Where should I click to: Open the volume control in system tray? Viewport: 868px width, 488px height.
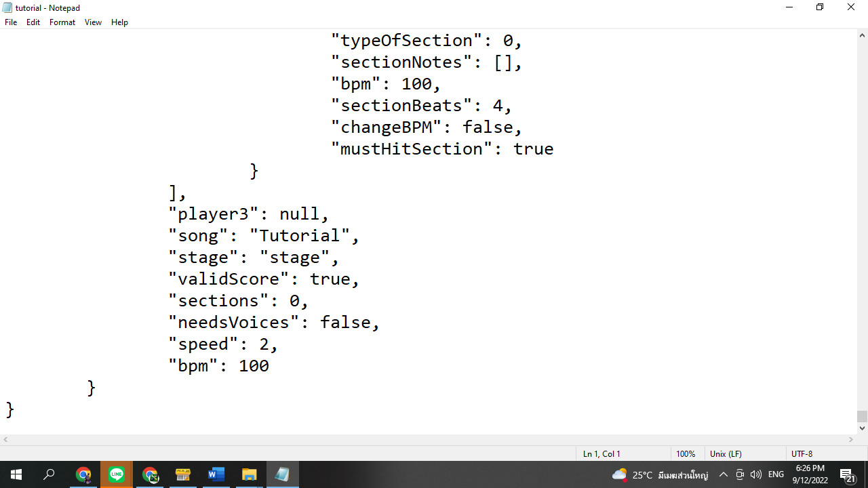tap(755, 474)
